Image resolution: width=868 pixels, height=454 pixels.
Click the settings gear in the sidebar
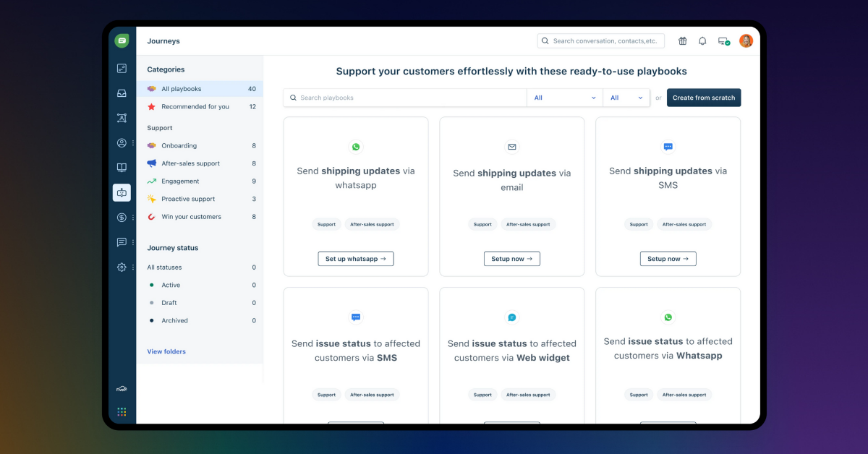coord(122,267)
